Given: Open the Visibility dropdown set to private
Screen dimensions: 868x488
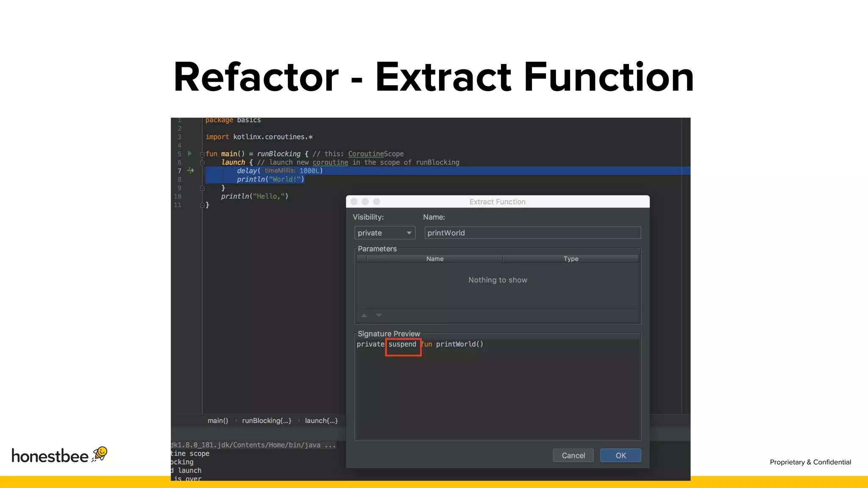Looking at the screenshot, I should [x=384, y=233].
